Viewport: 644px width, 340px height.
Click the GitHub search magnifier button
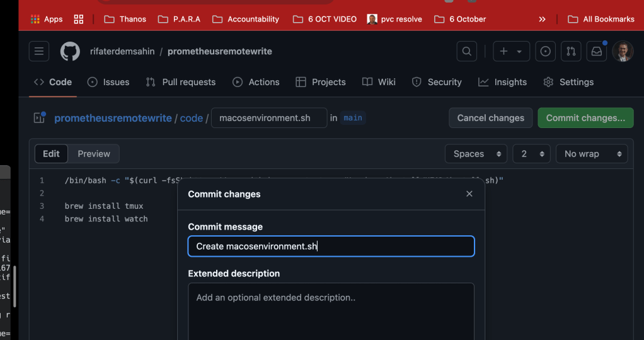(x=466, y=51)
